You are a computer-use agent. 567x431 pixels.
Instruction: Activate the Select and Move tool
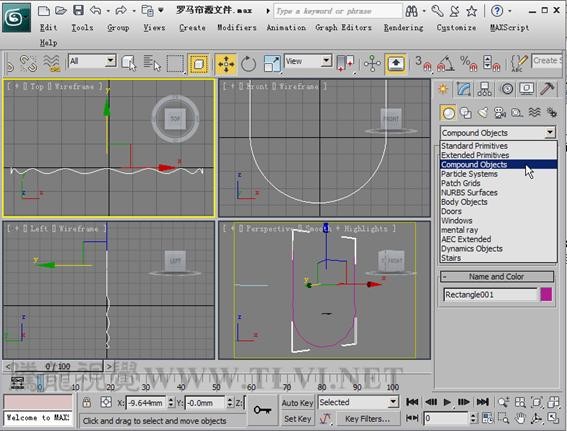coord(226,64)
